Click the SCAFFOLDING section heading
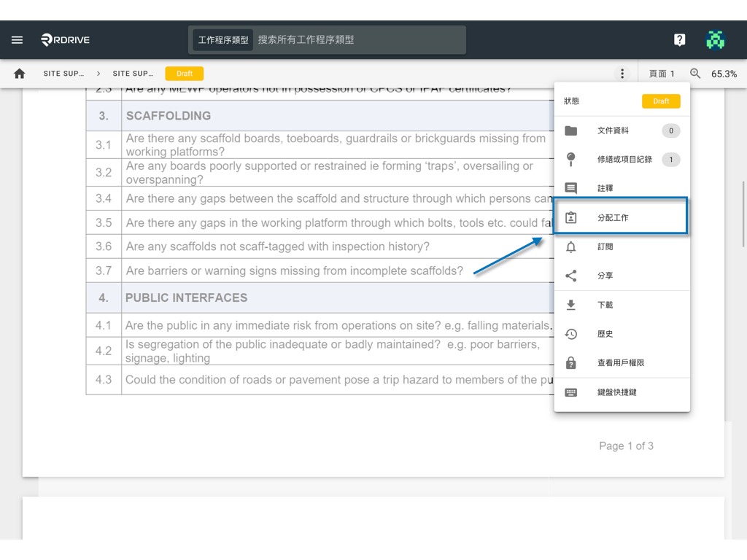Screen dimensions: 747x560 coord(169,116)
